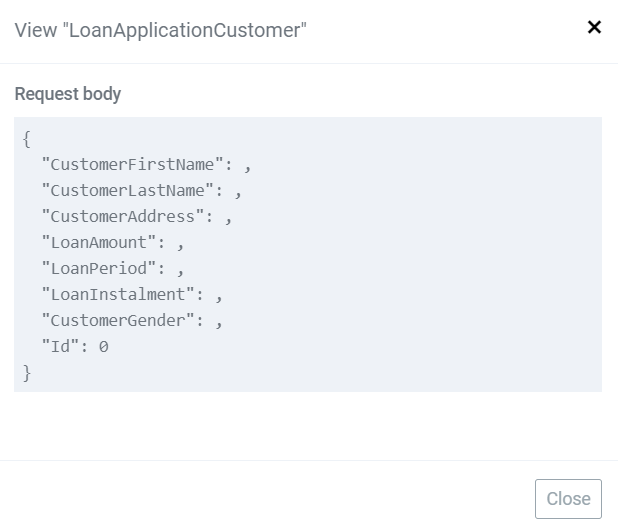Click the comma after "CustomerFirstName":

pos(248,169)
